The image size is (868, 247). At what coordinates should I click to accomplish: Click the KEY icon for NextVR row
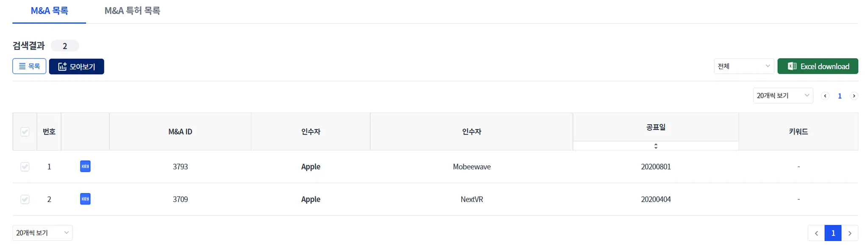point(85,199)
